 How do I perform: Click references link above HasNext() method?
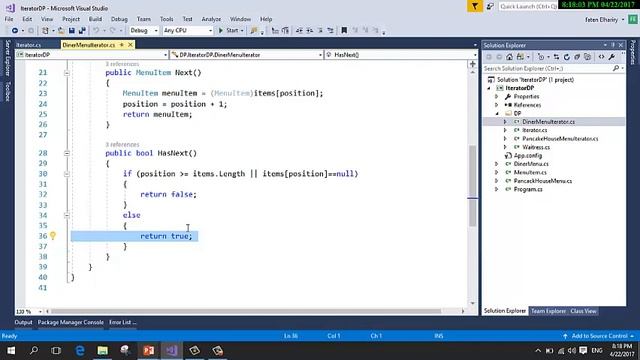point(122,144)
